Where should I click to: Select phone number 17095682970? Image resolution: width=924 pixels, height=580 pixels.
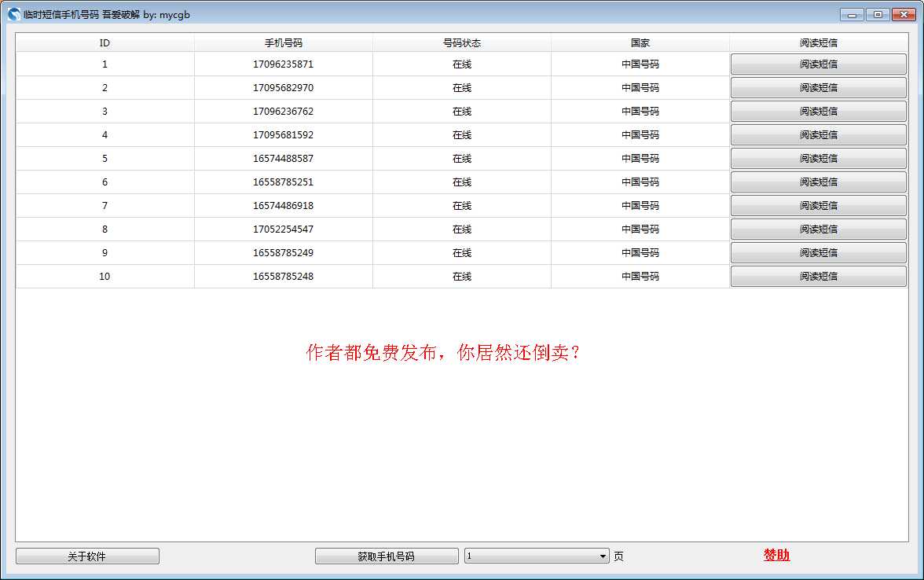point(284,88)
